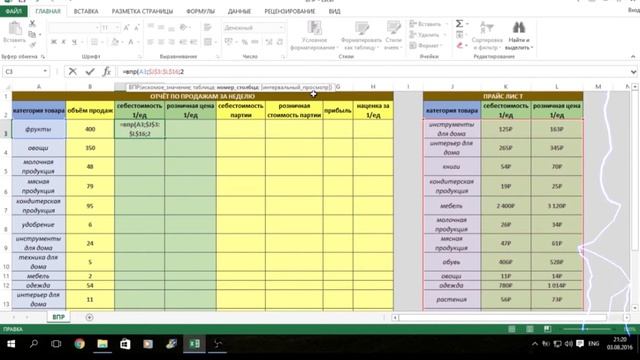Toggle Italic (К) formatting
This screenshot has width=640, height=360.
coord(64,42)
